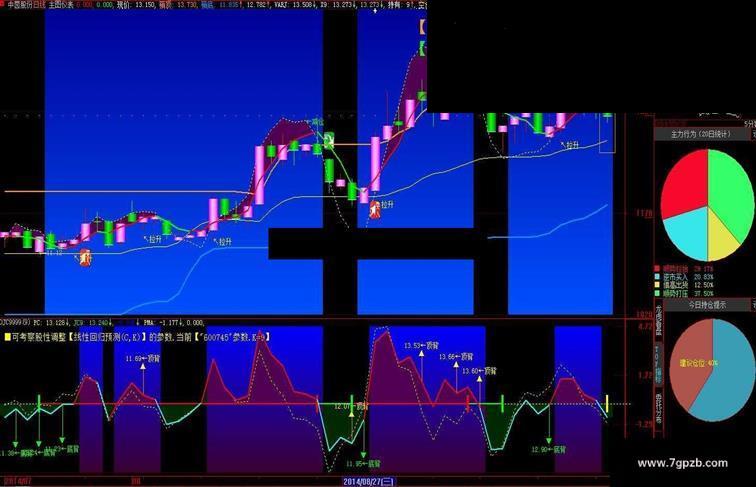Click the 13.60←顶背 divergence annotation

[479, 371]
